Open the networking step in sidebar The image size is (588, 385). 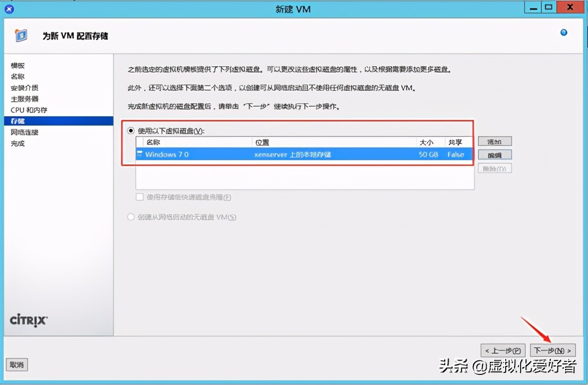[x=24, y=133]
